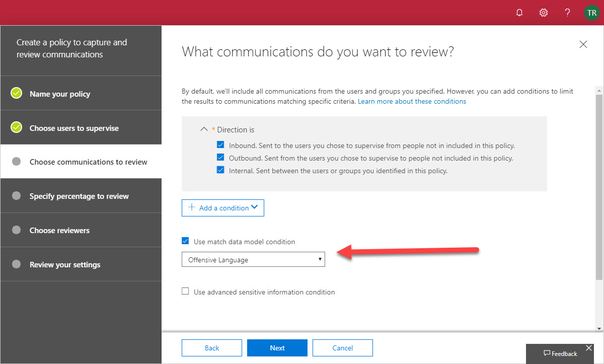
Task: Enable Use advanced sensitive information condition
Action: point(185,292)
